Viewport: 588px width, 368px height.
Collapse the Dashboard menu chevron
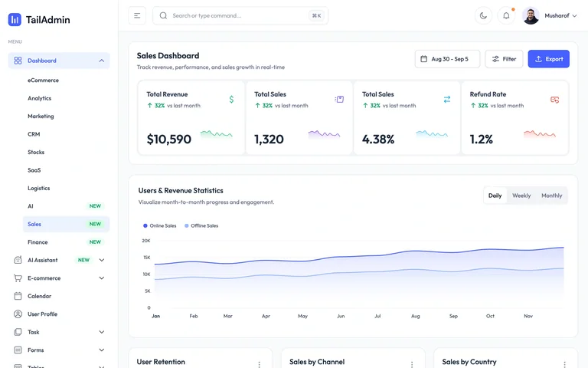tap(102, 61)
